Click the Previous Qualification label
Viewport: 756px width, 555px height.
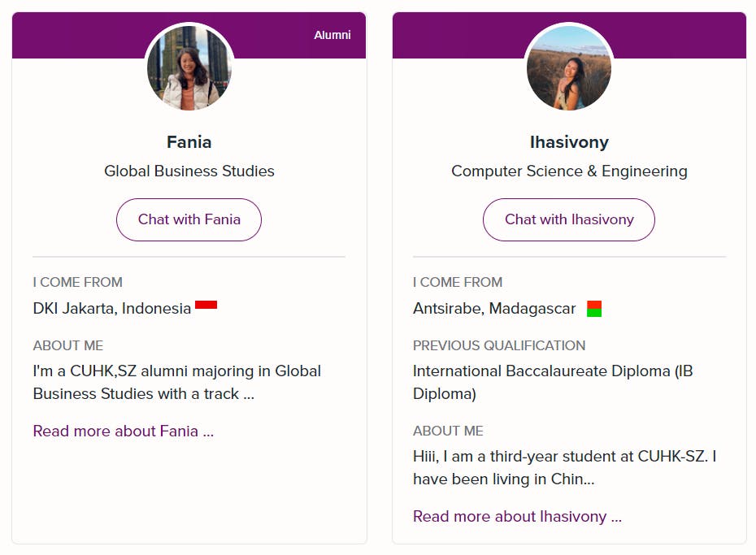point(499,345)
